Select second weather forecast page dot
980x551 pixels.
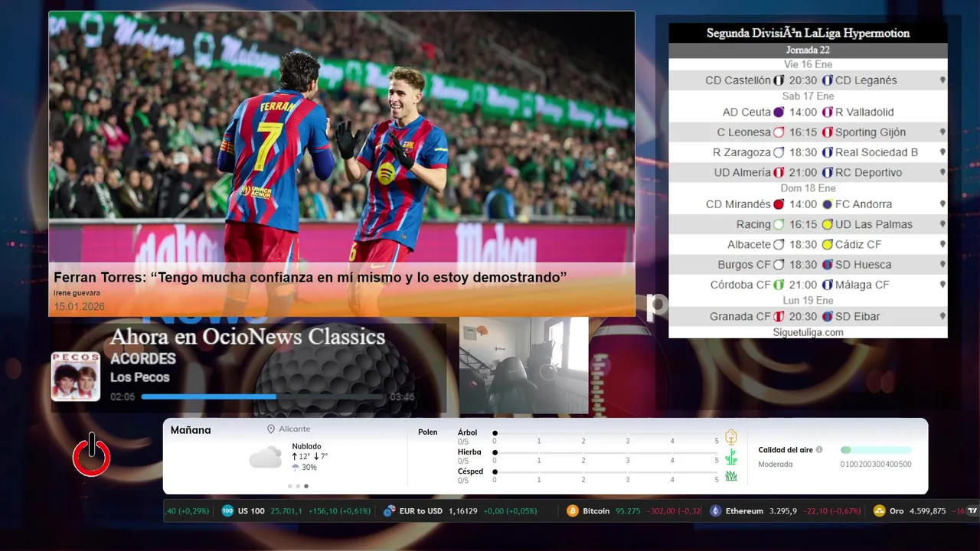tap(298, 486)
